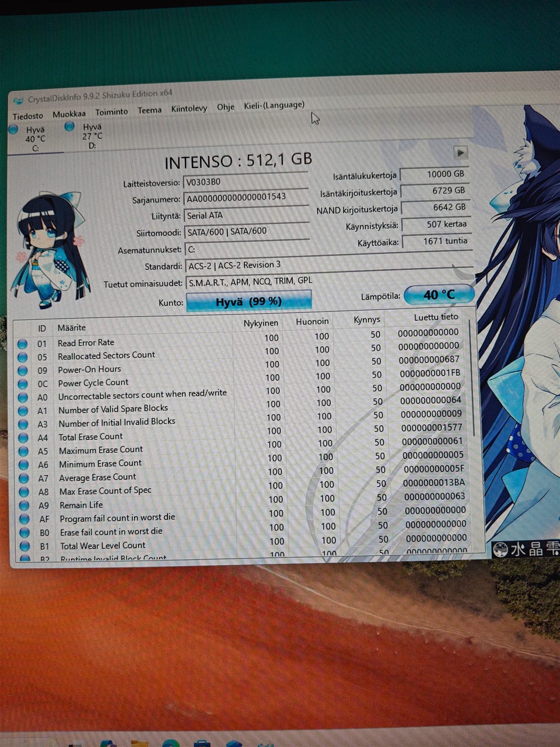Click the Määrite column header
Screen dimensions: 560x747
[x=72, y=328]
